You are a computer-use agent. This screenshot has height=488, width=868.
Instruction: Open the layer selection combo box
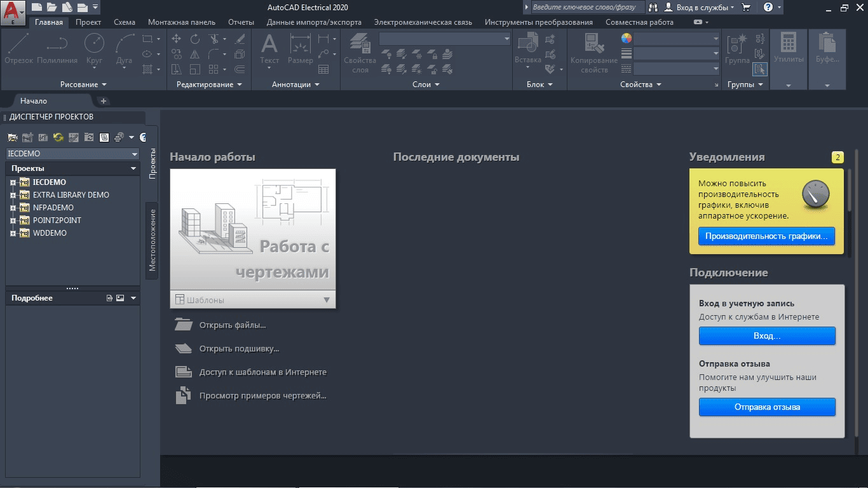pos(445,39)
